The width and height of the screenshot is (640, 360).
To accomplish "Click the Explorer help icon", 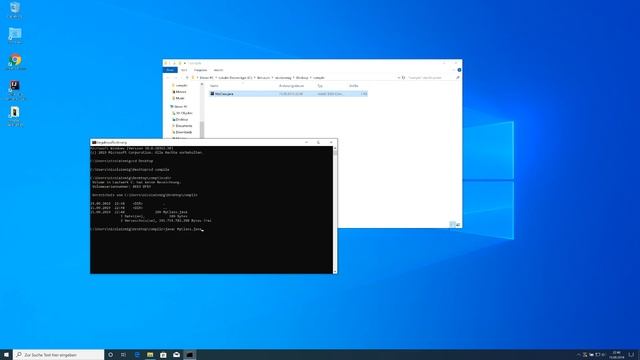I will pyautogui.click(x=459, y=70).
